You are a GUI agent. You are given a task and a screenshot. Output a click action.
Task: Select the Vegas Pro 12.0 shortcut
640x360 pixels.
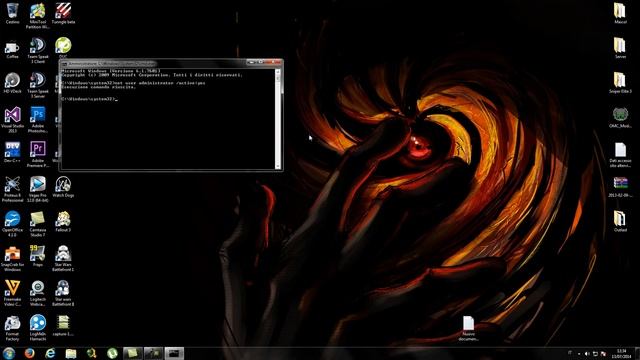coord(38,189)
